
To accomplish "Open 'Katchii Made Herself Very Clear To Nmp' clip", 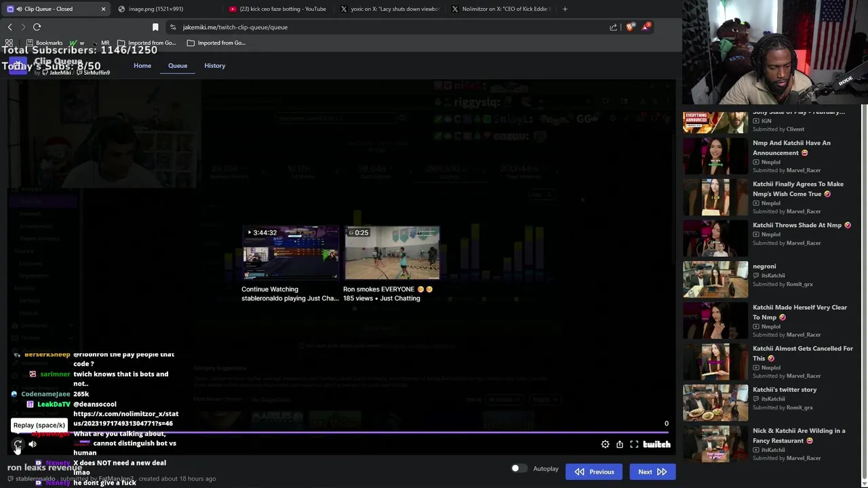I will [800, 312].
